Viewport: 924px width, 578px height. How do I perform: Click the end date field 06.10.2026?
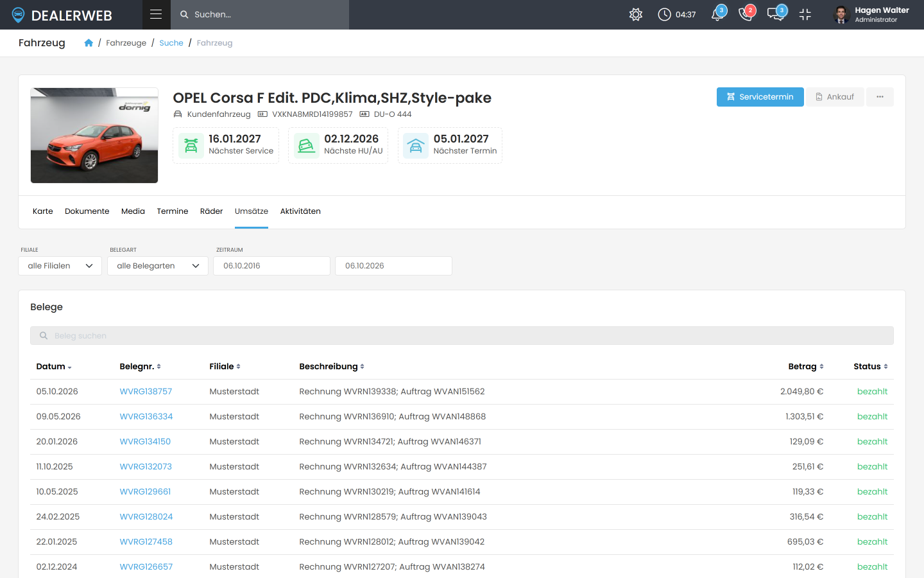pyautogui.click(x=393, y=266)
